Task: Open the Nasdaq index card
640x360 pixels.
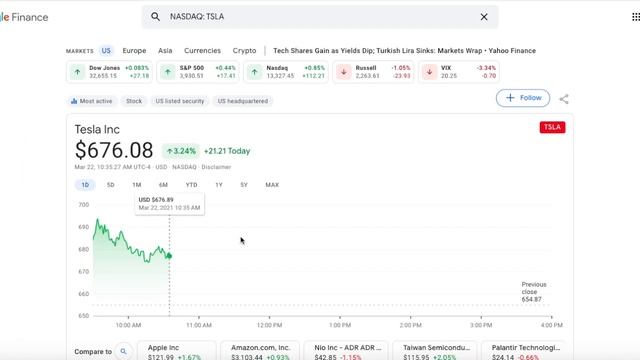Action: coord(286,72)
